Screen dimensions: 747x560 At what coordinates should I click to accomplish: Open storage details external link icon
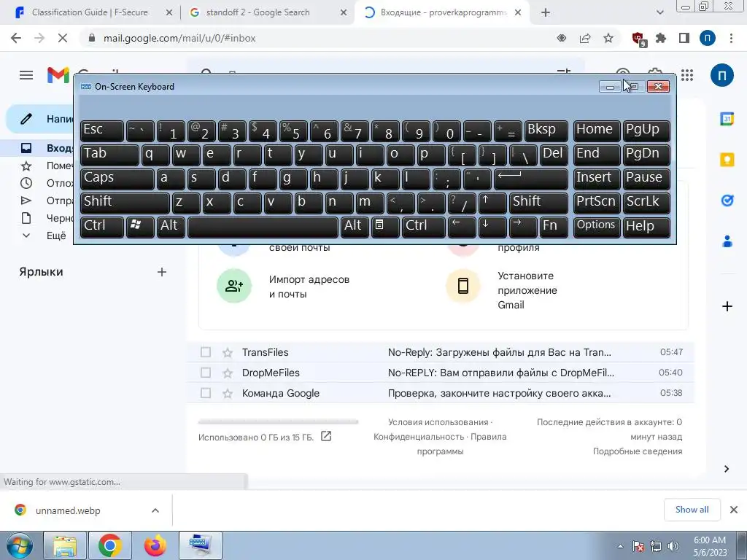click(x=326, y=436)
